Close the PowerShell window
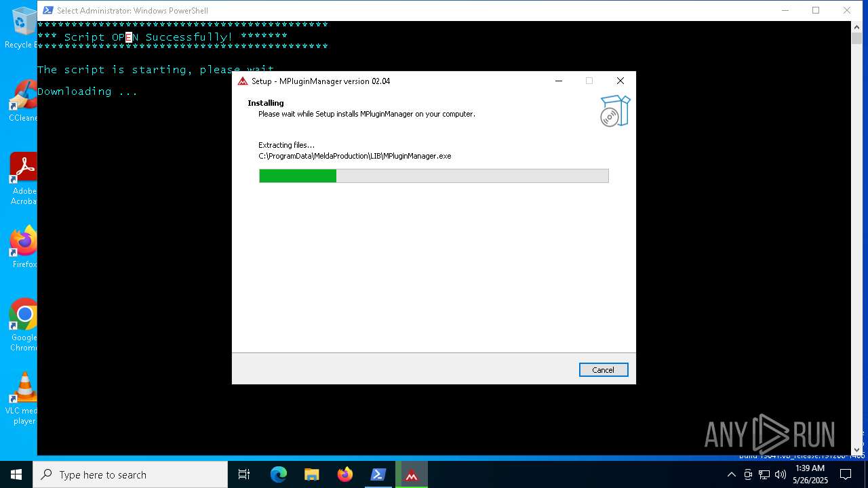The width and height of the screenshot is (868, 488). click(x=847, y=10)
